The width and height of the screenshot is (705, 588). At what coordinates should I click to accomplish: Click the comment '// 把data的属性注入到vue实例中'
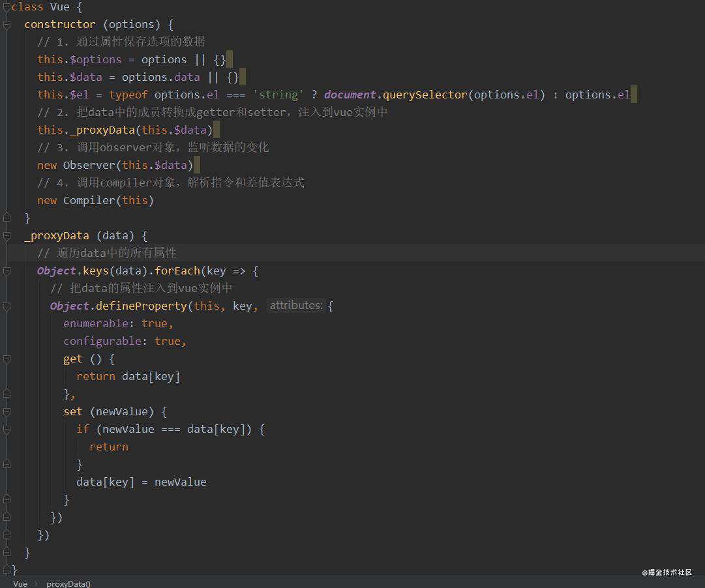pyautogui.click(x=141, y=289)
